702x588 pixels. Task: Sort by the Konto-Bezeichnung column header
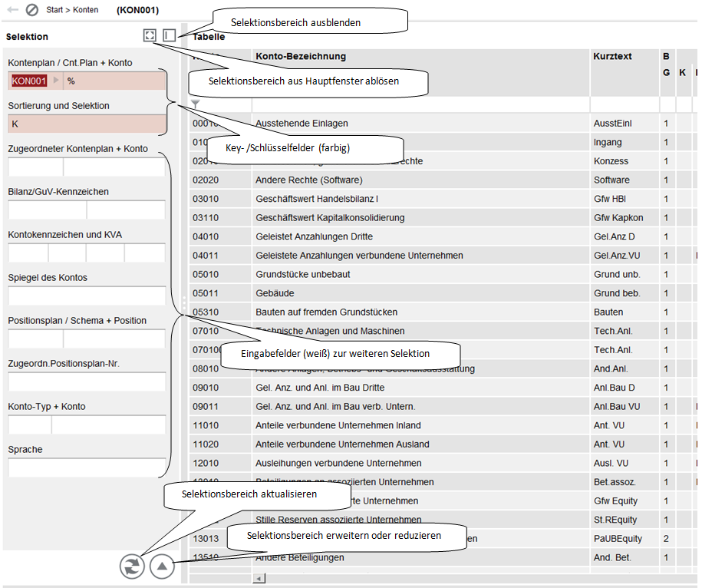(x=301, y=56)
